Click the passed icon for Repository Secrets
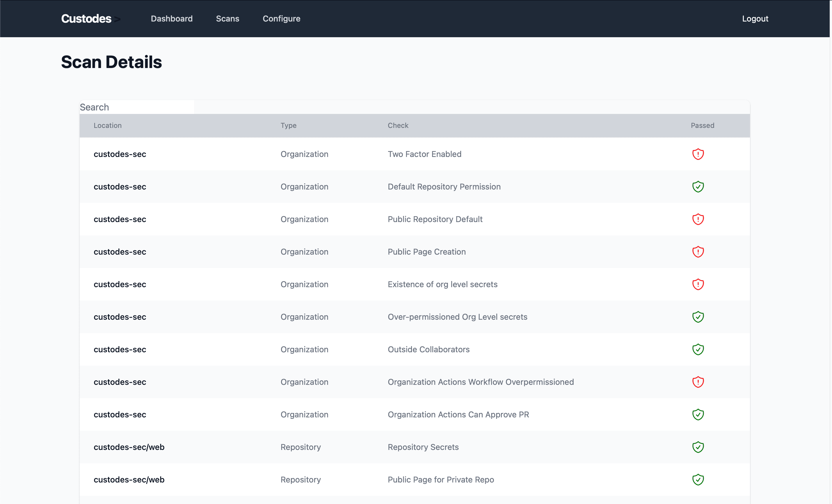Viewport: 832px width, 504px height. [x=698, y=447]
